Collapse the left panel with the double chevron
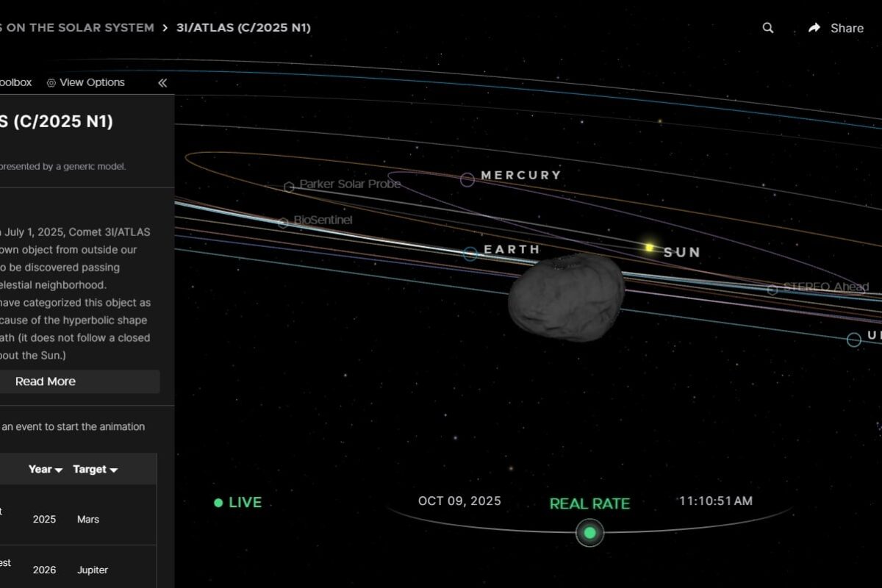This screenshot has height=588, width=882. coord(162,82)
